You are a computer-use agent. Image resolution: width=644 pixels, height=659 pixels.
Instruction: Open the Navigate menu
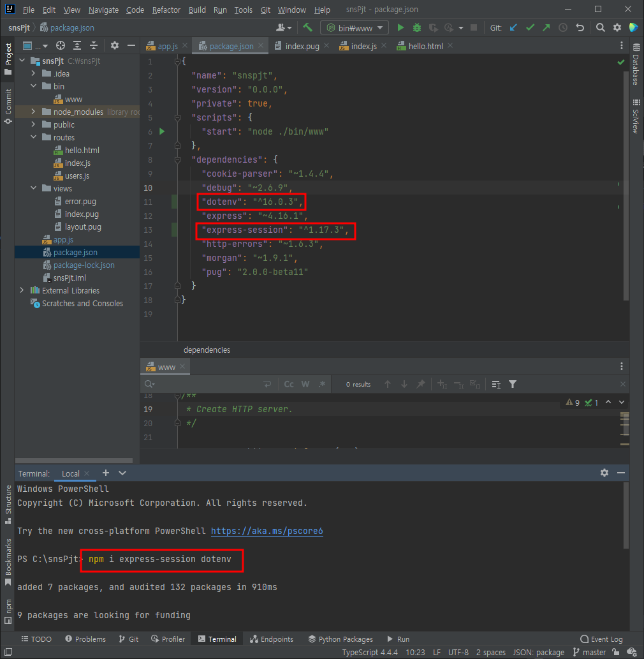pos(103,10)
